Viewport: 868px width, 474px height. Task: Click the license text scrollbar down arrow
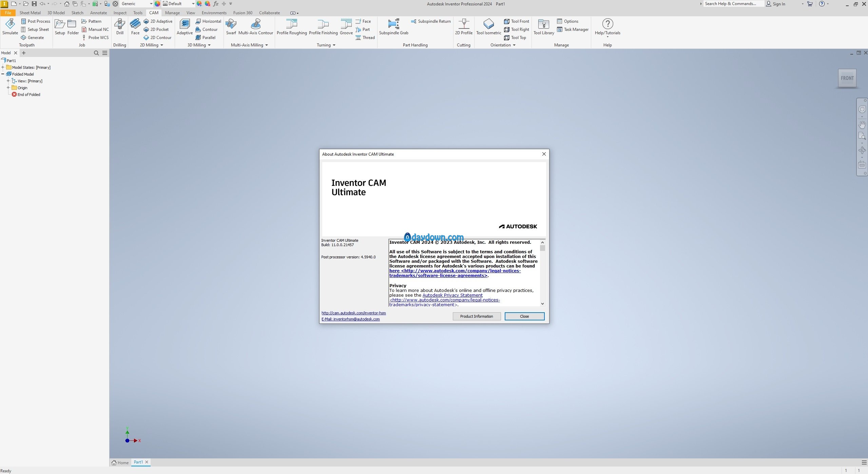(x=542, y=304)
